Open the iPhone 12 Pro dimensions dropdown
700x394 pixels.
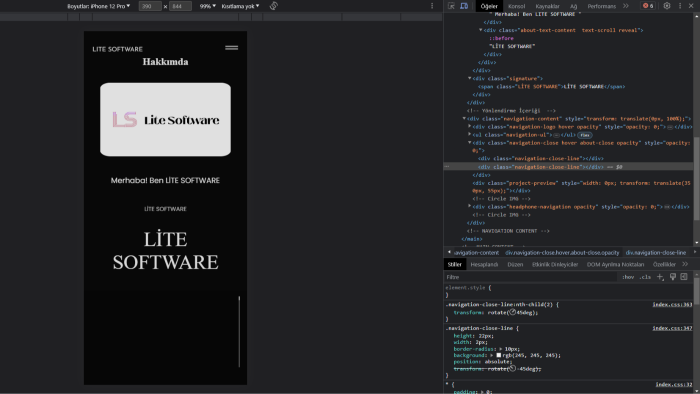pos(99,6)
